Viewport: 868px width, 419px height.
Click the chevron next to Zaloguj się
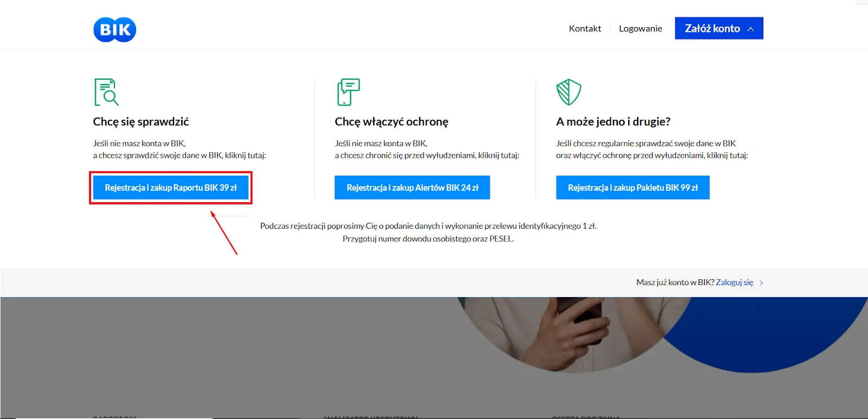(x=761, y=282)
